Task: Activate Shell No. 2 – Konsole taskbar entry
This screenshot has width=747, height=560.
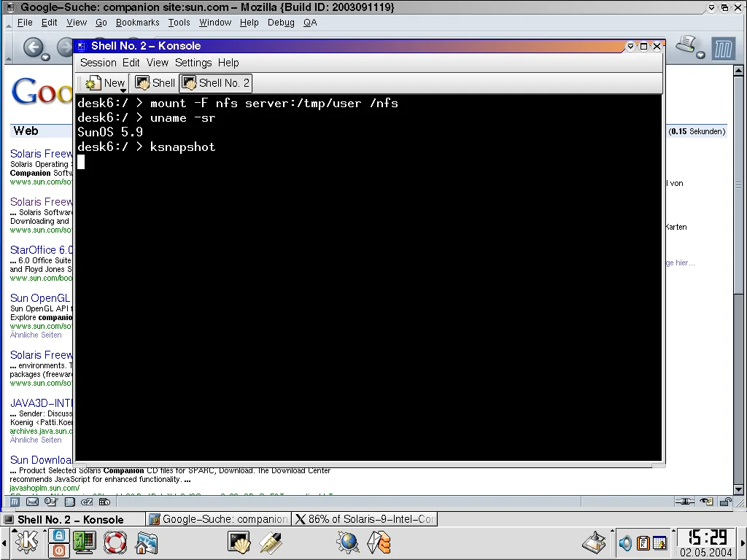Action: pos(73,519)
